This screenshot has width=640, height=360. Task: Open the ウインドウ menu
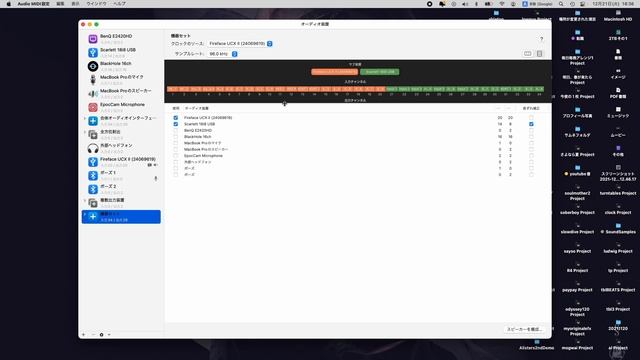pos(96,4)
